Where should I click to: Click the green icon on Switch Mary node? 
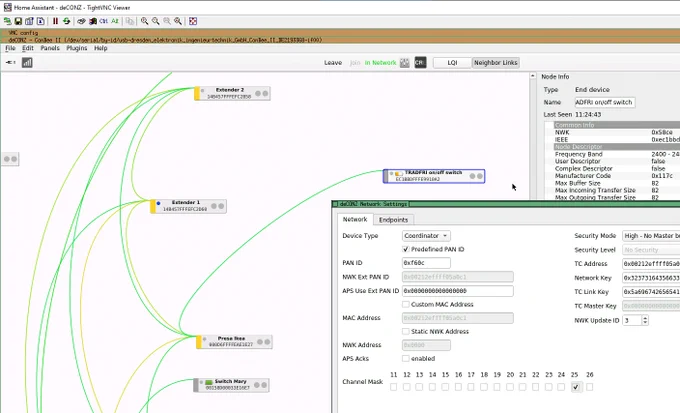tap(209, 382)
